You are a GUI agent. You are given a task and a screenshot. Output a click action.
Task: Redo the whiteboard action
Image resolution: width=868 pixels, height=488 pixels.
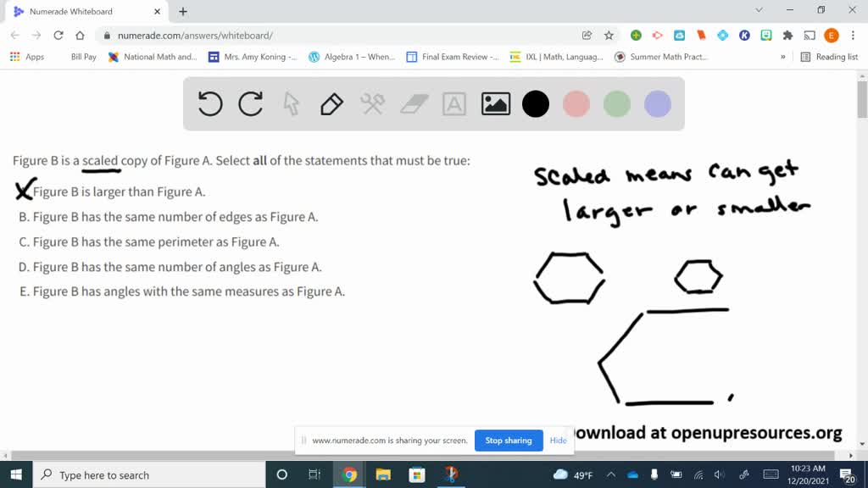coord(251,103)
